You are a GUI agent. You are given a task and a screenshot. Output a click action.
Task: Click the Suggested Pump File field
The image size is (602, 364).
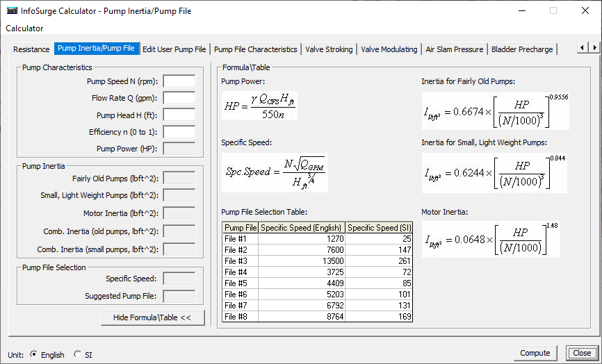click(179, 296)
